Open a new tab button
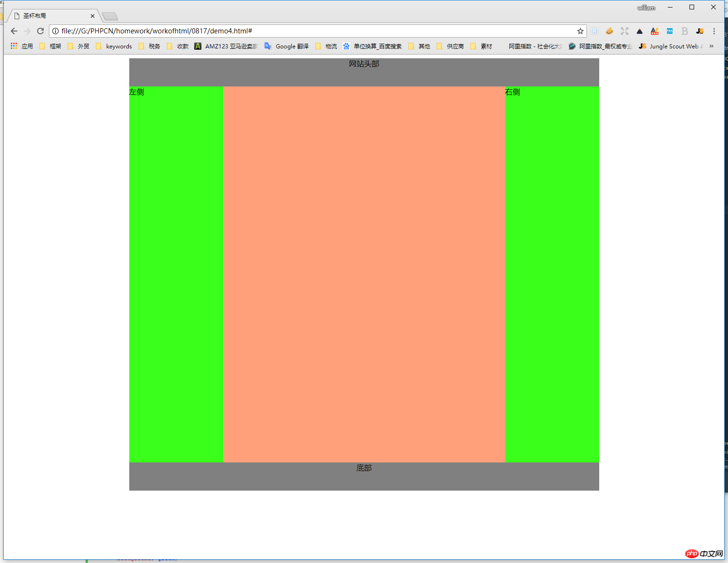 coord(110,16)
